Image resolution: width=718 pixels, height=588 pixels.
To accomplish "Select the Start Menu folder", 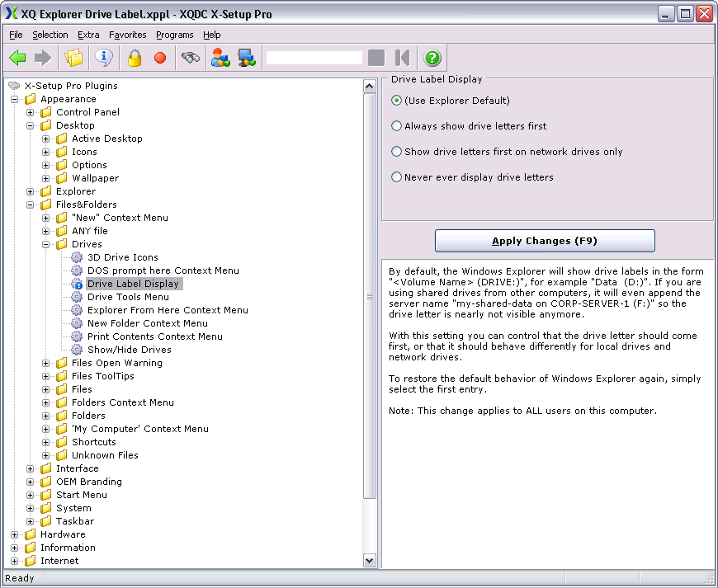I will (82, 495).
